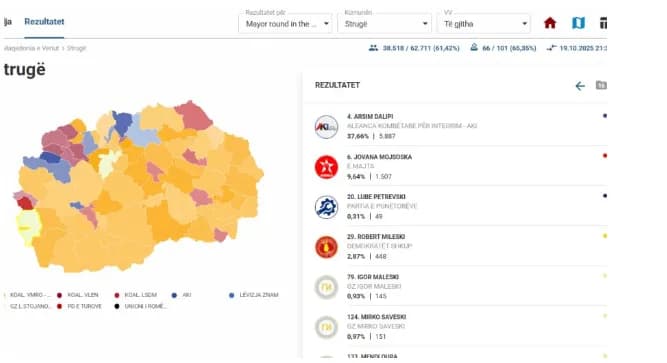Select the red logo of Robert Mileski
Screen dimensions: 667x363
[x=326, y=247]
